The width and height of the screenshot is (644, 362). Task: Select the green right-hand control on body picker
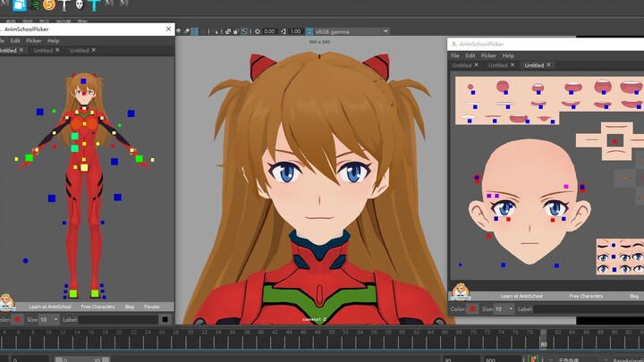30,157
